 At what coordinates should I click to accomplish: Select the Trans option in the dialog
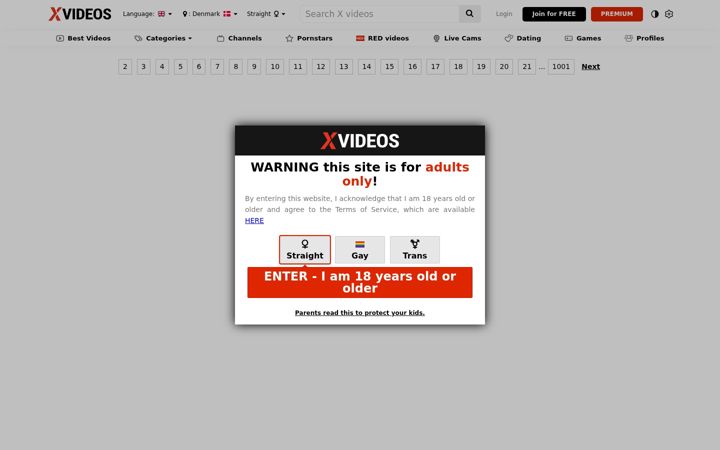point(415,250)
